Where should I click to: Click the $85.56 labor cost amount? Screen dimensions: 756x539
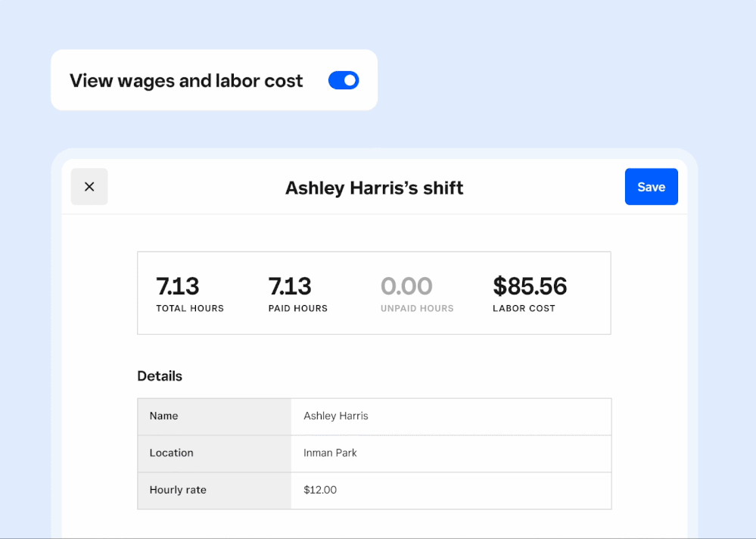click(x=530, y=286)
